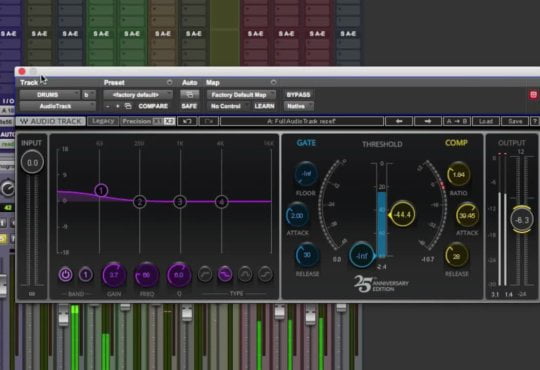
Task: Go to previous preset with left arrow
Action: (x=399, y=121)
